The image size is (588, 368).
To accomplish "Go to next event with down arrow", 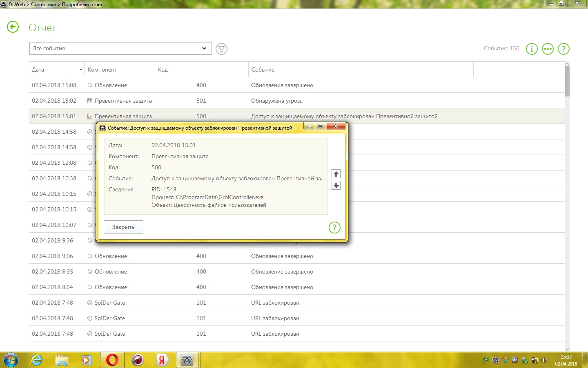I will click(336, 186).
